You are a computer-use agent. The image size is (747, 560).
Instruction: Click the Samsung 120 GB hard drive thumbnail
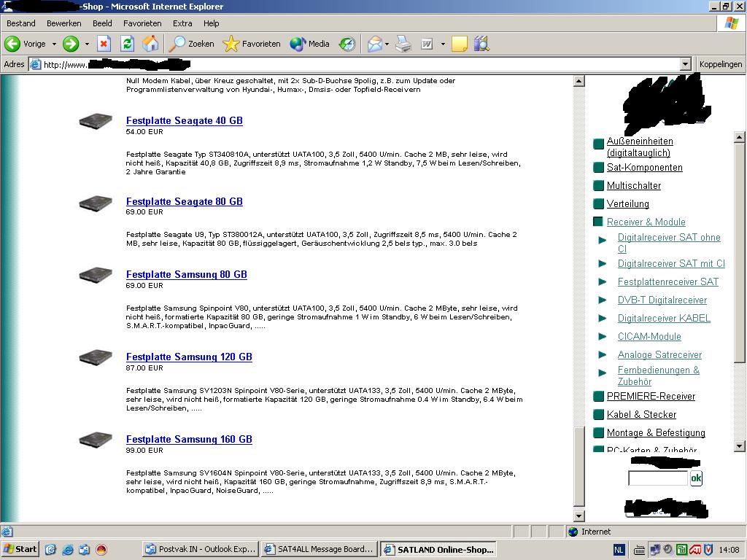[96, 357]
